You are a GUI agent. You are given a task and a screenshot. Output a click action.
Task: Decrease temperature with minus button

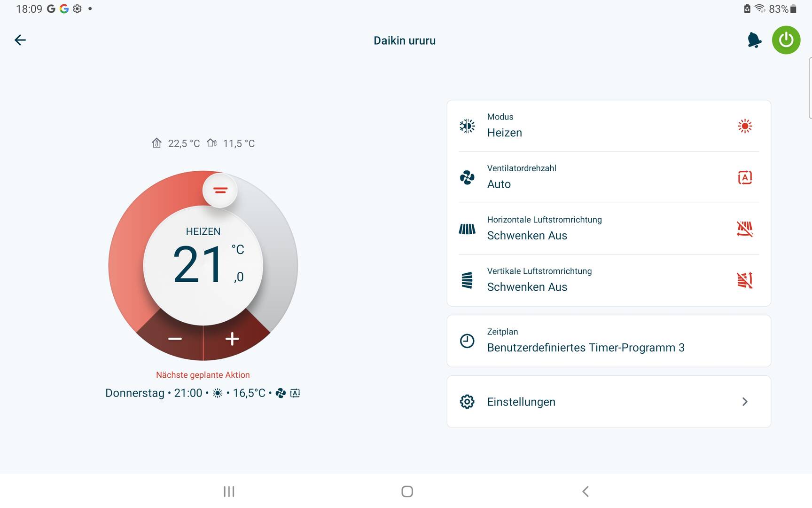point(175,339)
